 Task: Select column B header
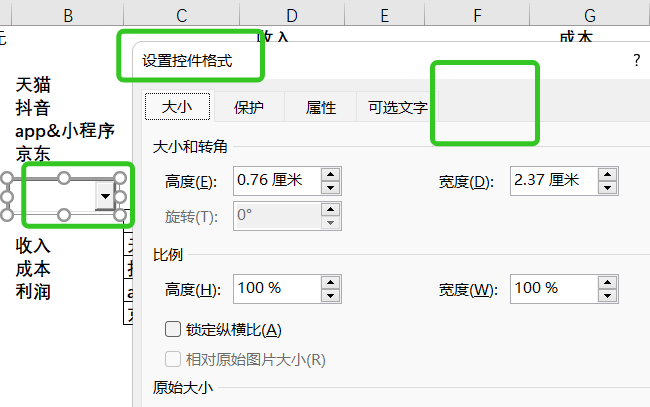67,15
